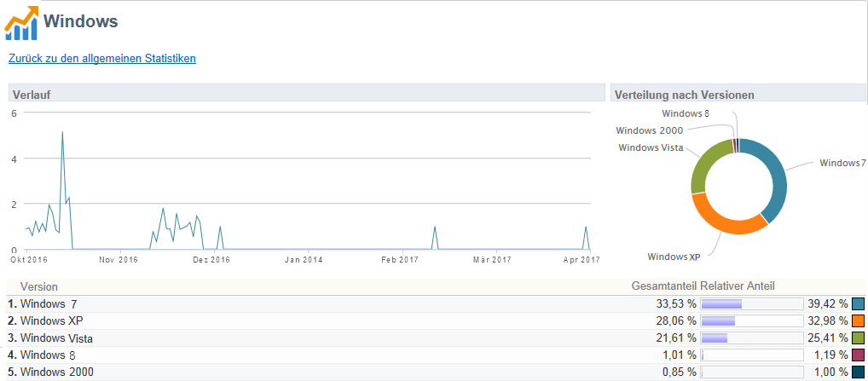This screenshot has height=381, width=868.
Task: Select the '1. Windows 7' table row name
Action: 43,303
